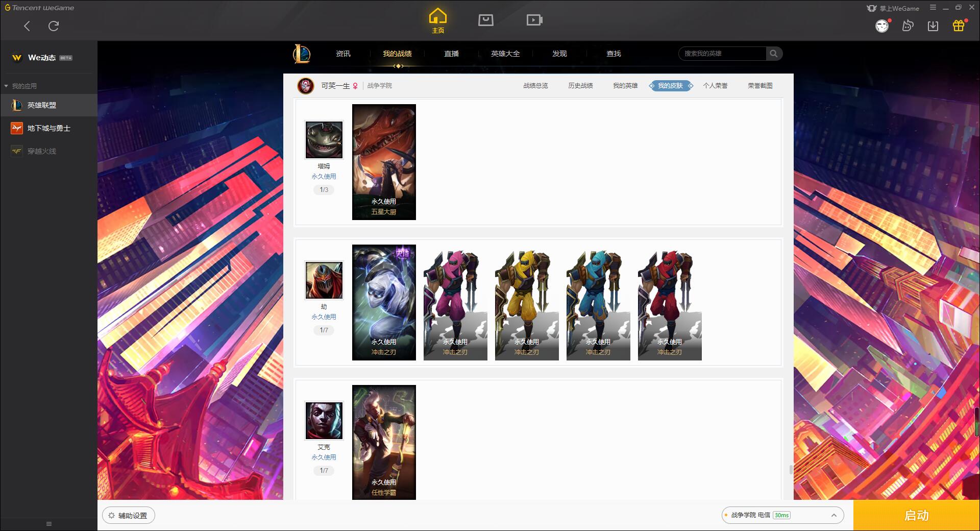Open the 任性学霸 skin card
This screenshot has width=980, height=531.
pyautogui.click(x=384, y=442)
